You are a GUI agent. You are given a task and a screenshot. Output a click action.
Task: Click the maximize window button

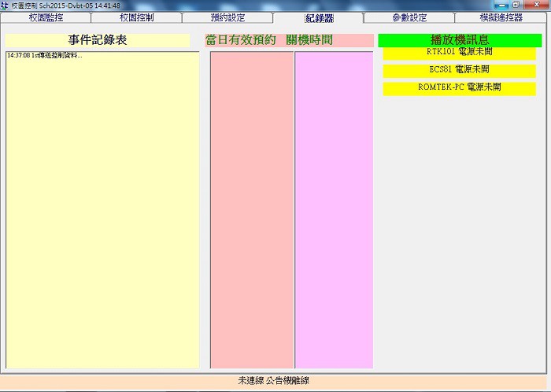[x=516, y=5]
